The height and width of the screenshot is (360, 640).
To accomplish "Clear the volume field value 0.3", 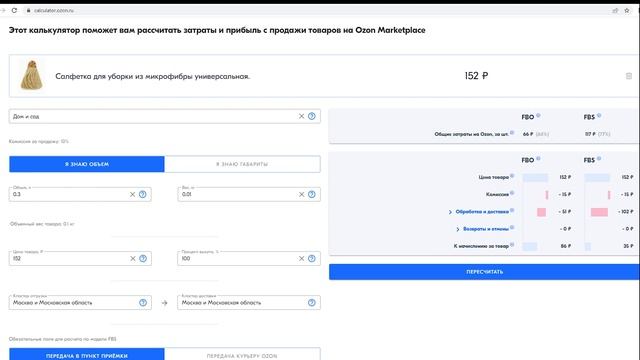I will 132,194.
